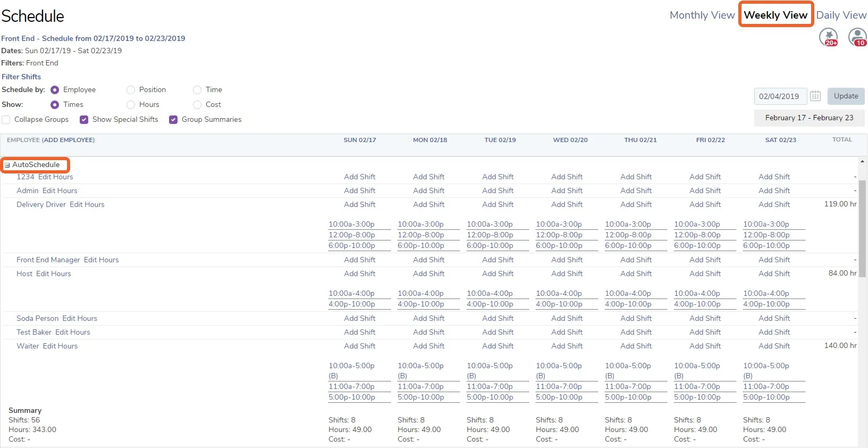Open the star notifications icon with 20+ badge

point(828,37)
